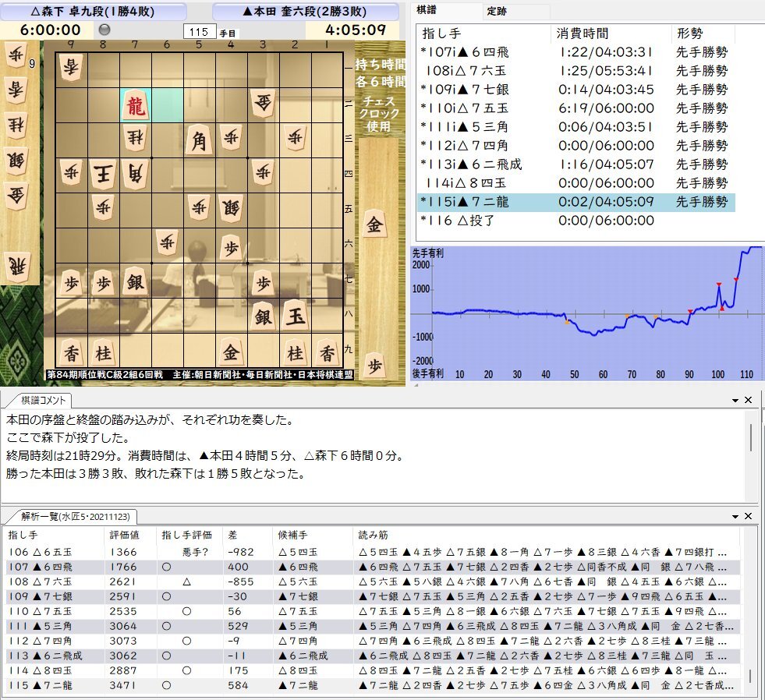
Task: Click the 桂 piece on 8九
Action: [104, 352]
